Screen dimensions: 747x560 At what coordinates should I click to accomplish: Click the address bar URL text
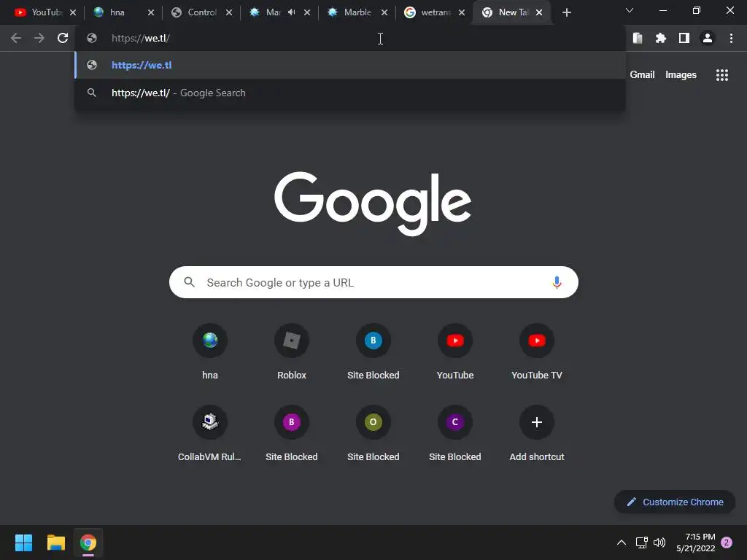tap(141, 38)
